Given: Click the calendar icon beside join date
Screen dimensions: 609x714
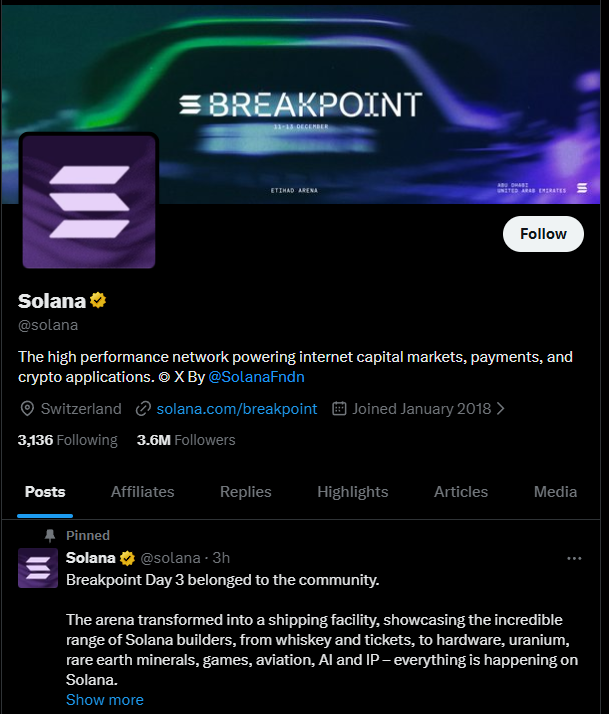Looking at the screenshot, I should click(339, 408).
